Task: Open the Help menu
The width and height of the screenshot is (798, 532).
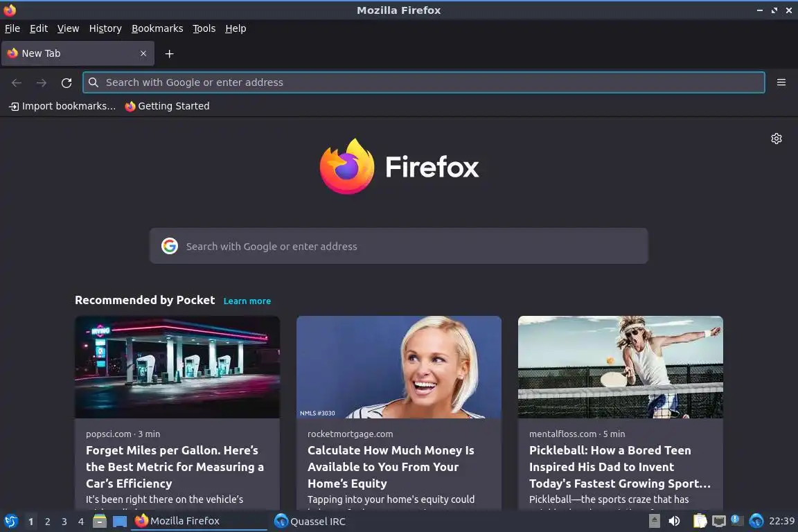Action: (236, 28)
